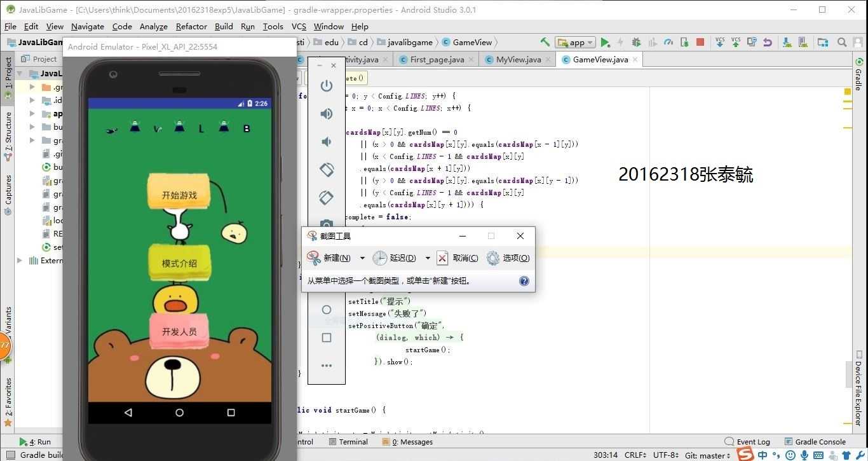Viewport: 868px width, 461px height.
Task: Start debugging with the Debug app bug icon
Action: pyautogui.click(x=636, y=42)
